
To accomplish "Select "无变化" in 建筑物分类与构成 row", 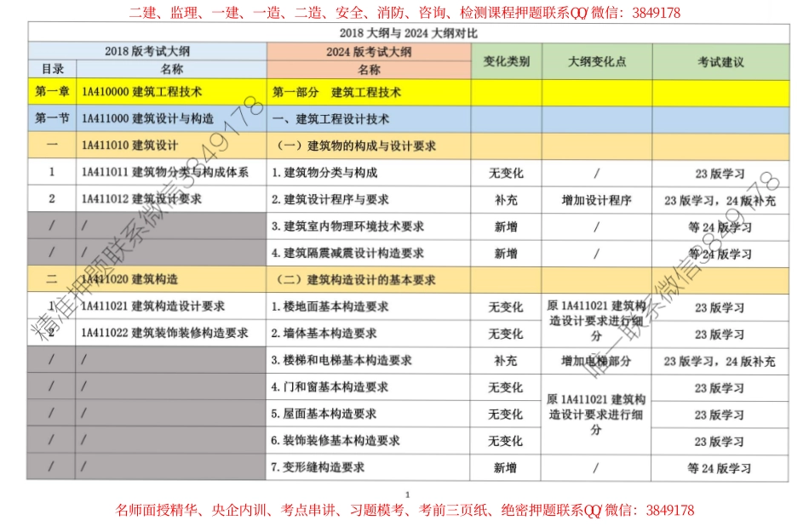I will pos(506,173).
